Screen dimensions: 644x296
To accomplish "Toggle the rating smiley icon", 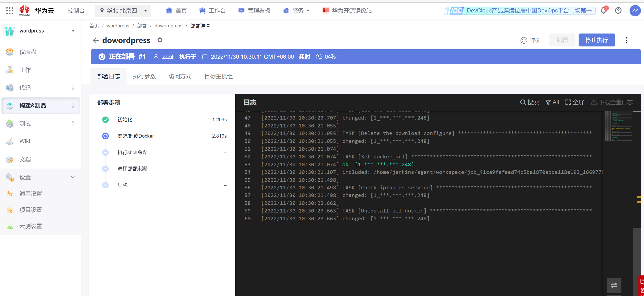I will point(524,40).
